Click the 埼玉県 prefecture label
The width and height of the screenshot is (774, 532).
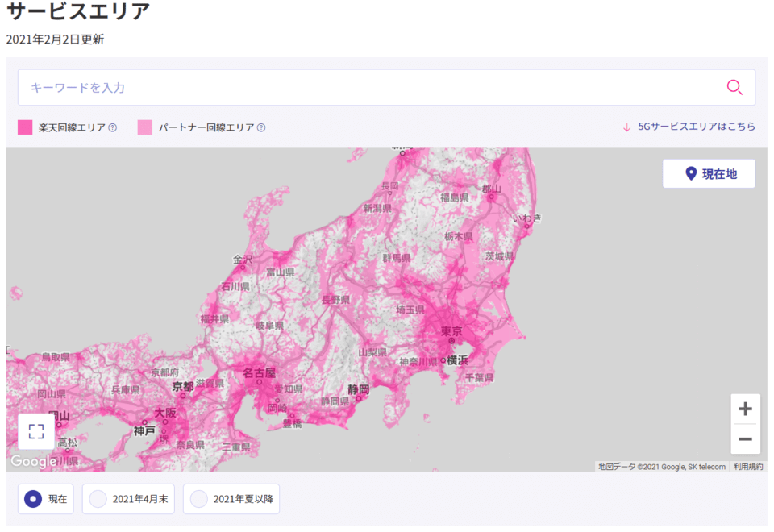click(x=410, y=310)
